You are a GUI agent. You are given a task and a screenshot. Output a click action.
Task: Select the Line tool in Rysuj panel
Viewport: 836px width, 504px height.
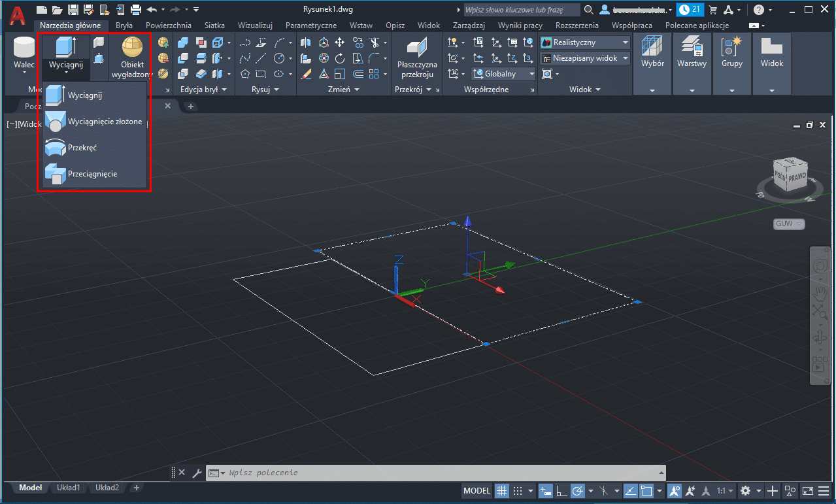tap(261, 58)
